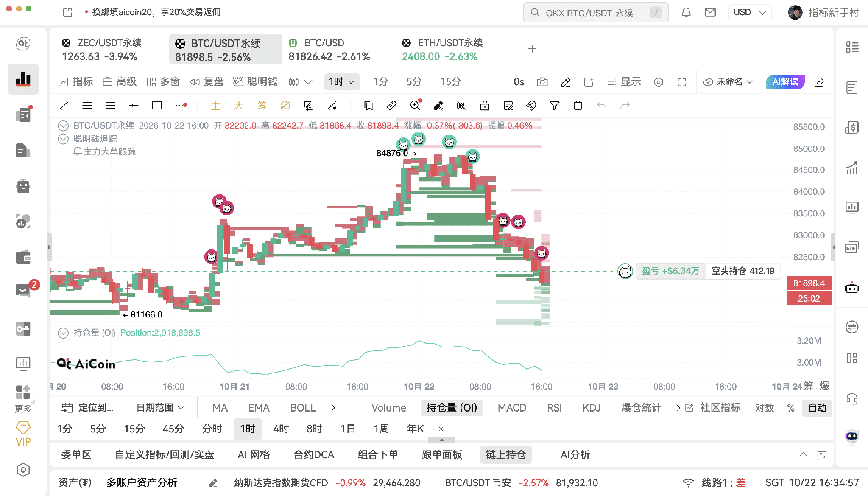868x496 pixels.
Task: Click the filter funnel icon
Action: [555, 106]
